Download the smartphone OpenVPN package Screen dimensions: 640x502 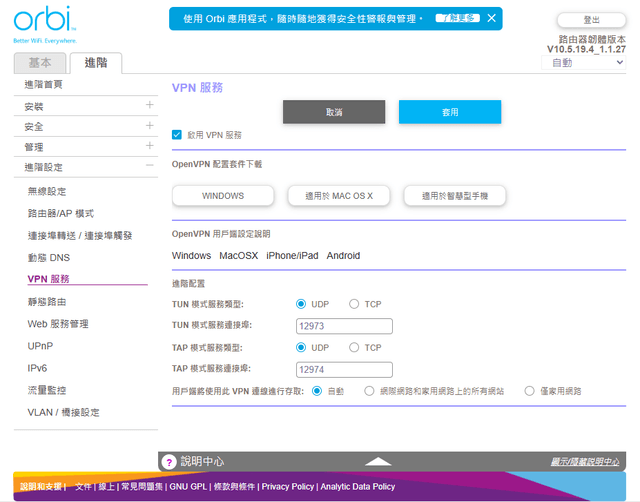[x=455, y=196]
